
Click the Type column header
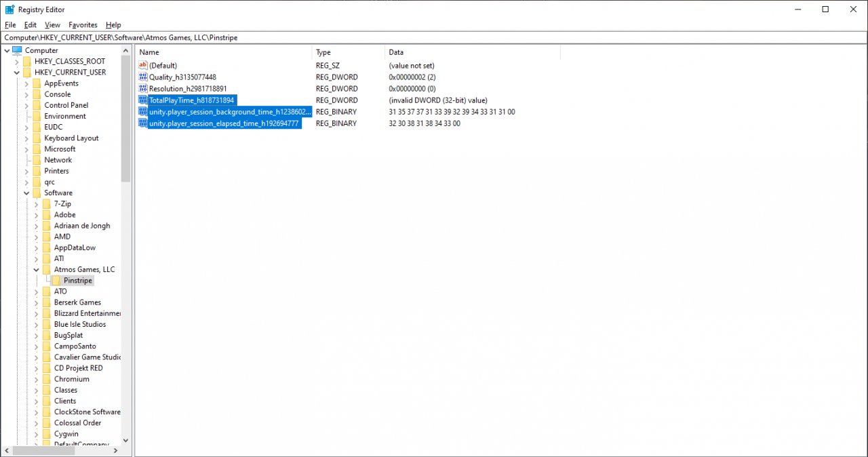pyautogui.click(x=348, y=52)
